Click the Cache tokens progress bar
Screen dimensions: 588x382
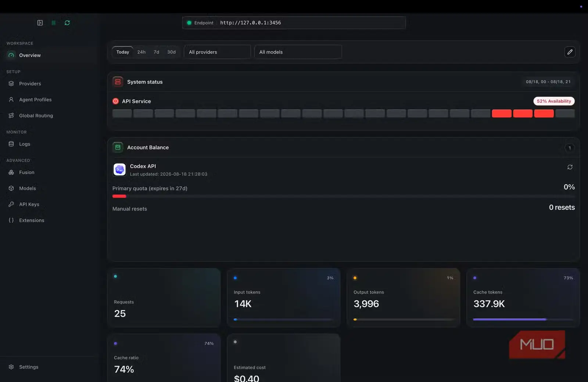point(523,320)
